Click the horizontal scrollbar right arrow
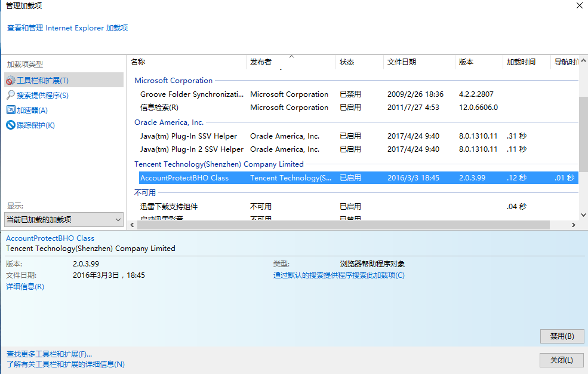The image size is (588, 374). pos(574,225)
